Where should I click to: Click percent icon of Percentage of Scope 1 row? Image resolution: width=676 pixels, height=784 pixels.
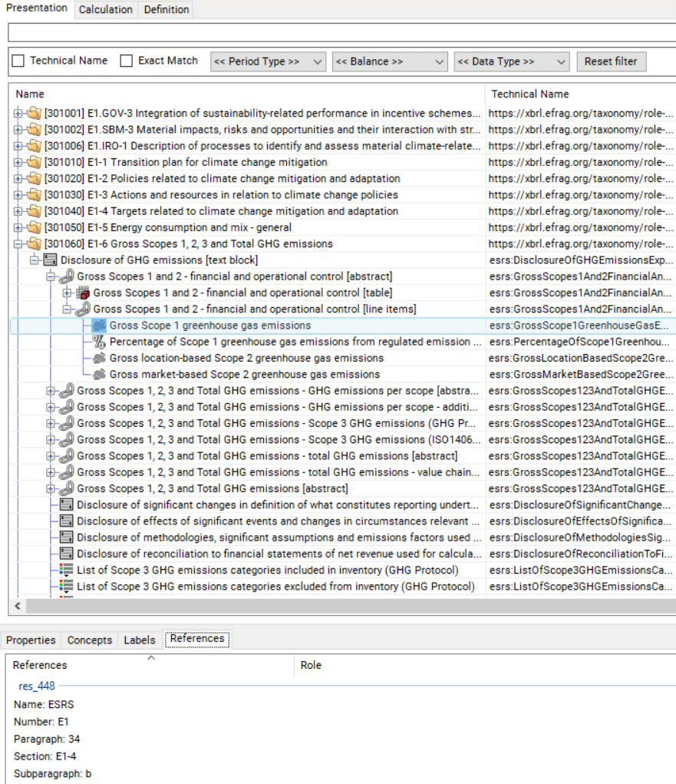click(99, 342)
